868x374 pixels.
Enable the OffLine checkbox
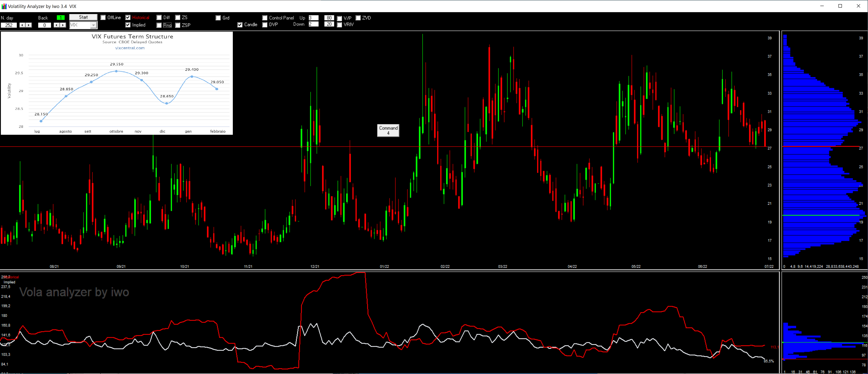(103, 17)
